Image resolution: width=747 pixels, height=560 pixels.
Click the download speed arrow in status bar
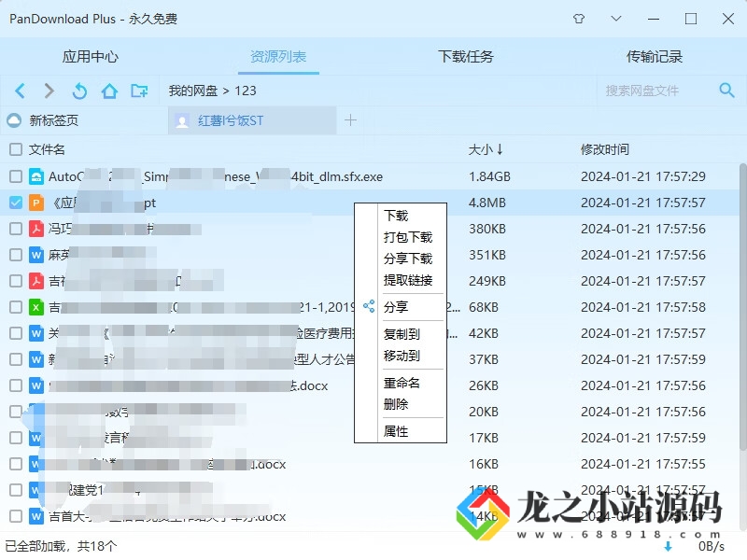click(668, 546)
